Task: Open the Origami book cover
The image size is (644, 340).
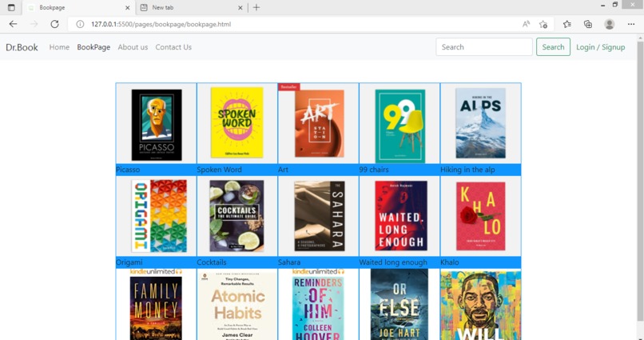Action: click(159, 216)
